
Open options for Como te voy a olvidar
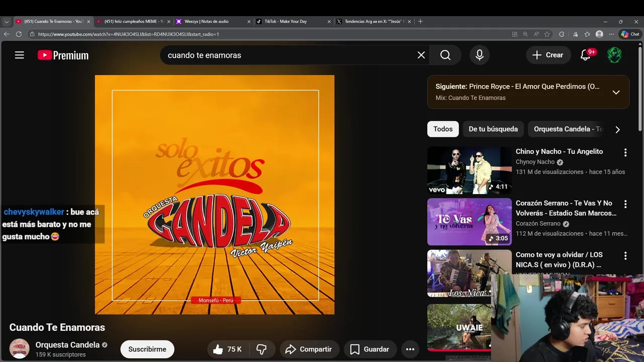[625, 256]
